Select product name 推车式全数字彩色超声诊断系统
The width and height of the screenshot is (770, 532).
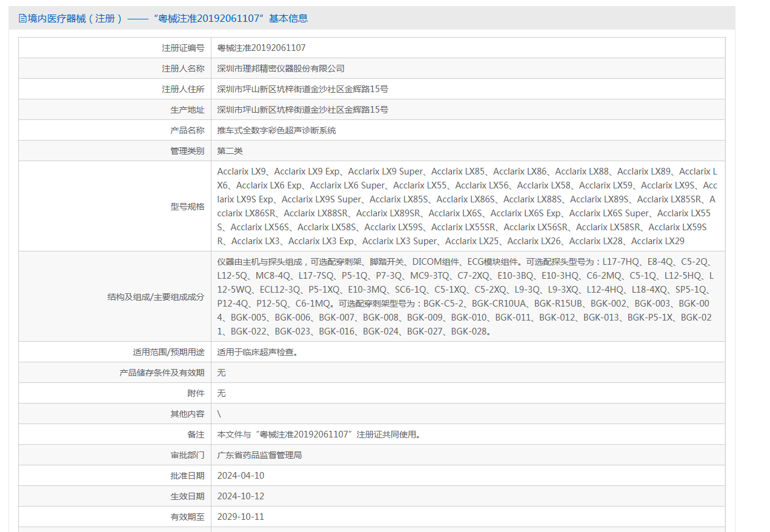(x=277, y=130)
